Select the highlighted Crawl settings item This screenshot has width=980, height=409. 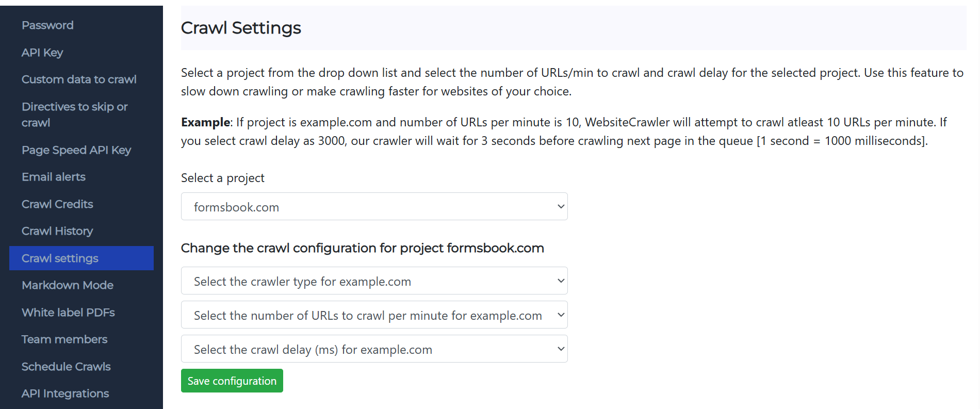(x=60, y=258)
